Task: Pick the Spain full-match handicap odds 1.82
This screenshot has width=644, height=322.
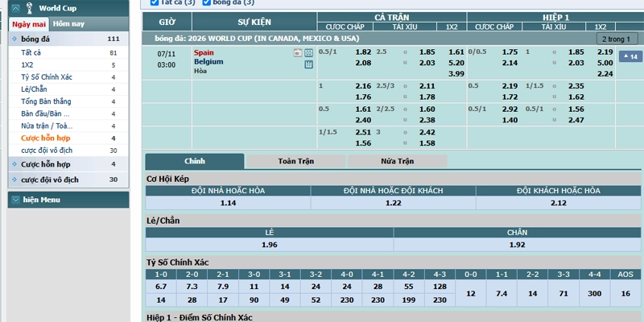Action: coord(364,52)
